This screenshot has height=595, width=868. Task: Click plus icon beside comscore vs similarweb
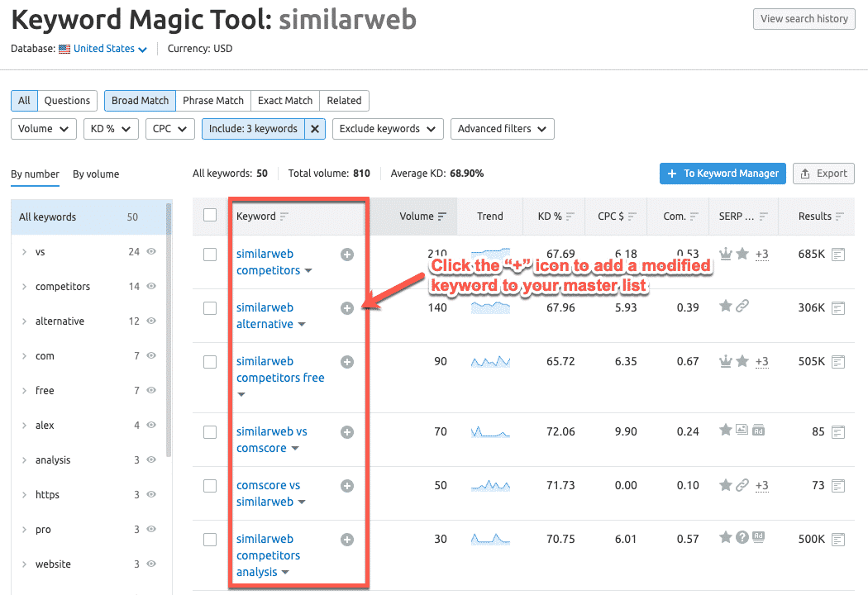click(347, 486)
